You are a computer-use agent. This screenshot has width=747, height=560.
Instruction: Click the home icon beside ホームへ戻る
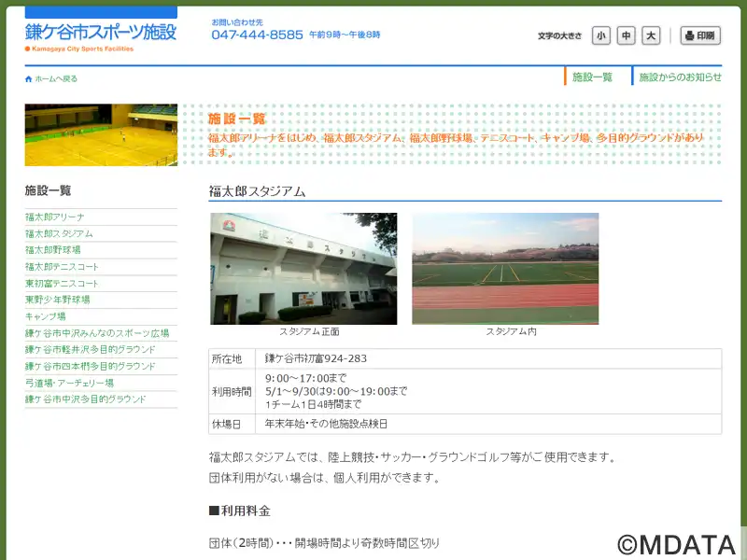pos(28,79)
